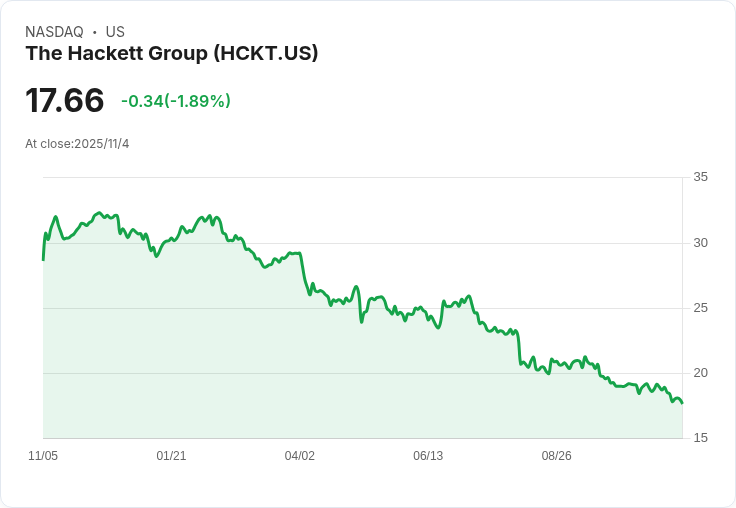Click the first point of the price line
This screenshot has width=736, height=508.
43,259
